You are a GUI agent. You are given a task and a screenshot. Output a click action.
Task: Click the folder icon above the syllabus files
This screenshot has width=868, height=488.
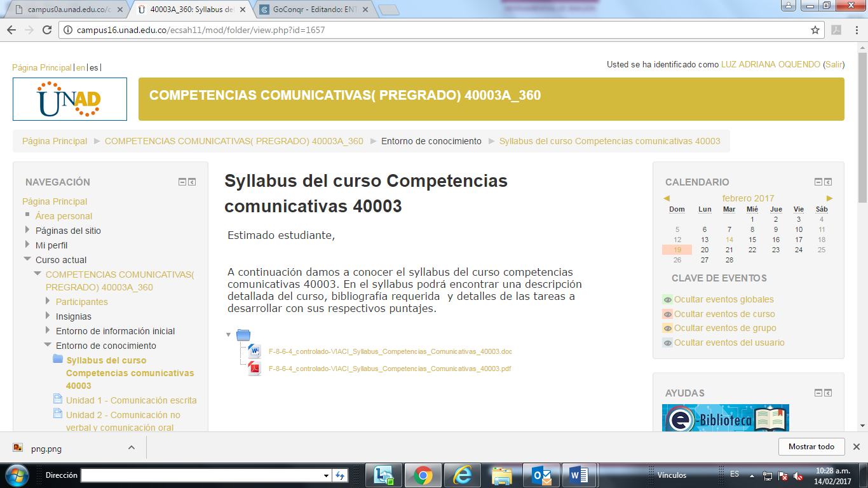tap(243, 335)
